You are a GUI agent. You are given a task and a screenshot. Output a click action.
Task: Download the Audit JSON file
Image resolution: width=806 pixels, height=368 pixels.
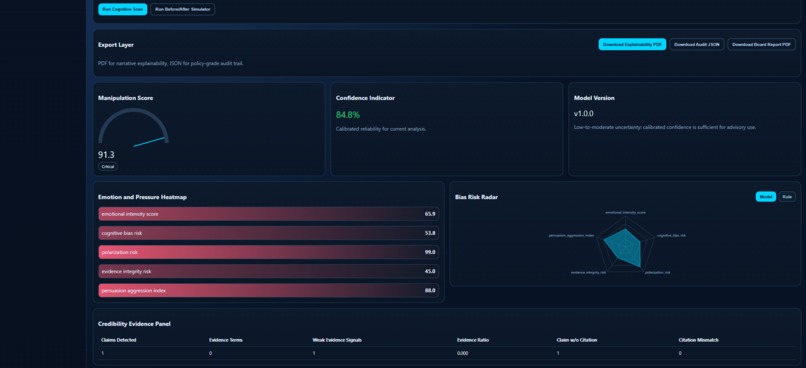(697, 45)
